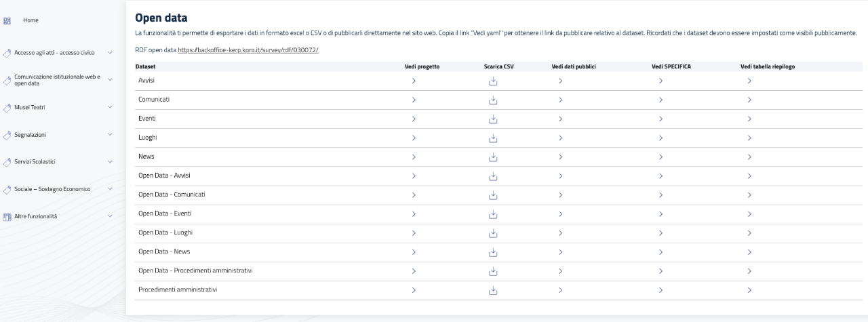The height and width of the screenshot is (322, 868).
Task: Download CSV for Eventi dataset
Action: point(494,119)
